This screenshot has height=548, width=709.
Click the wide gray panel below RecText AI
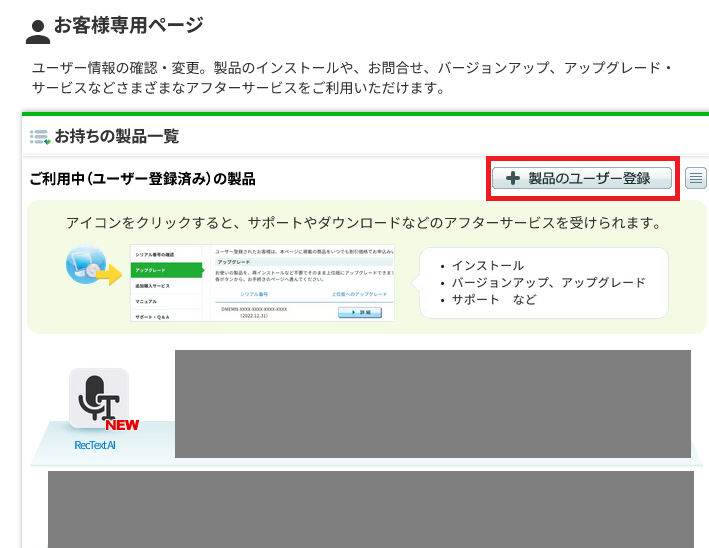[370, 509]
